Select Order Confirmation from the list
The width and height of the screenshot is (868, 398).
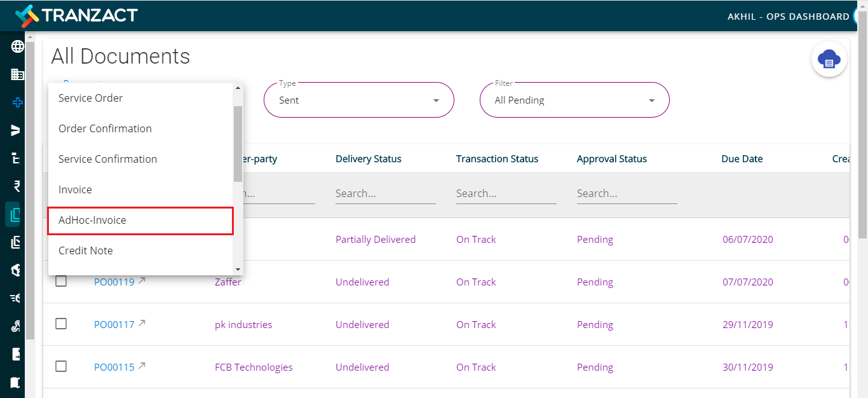(141, 128)
